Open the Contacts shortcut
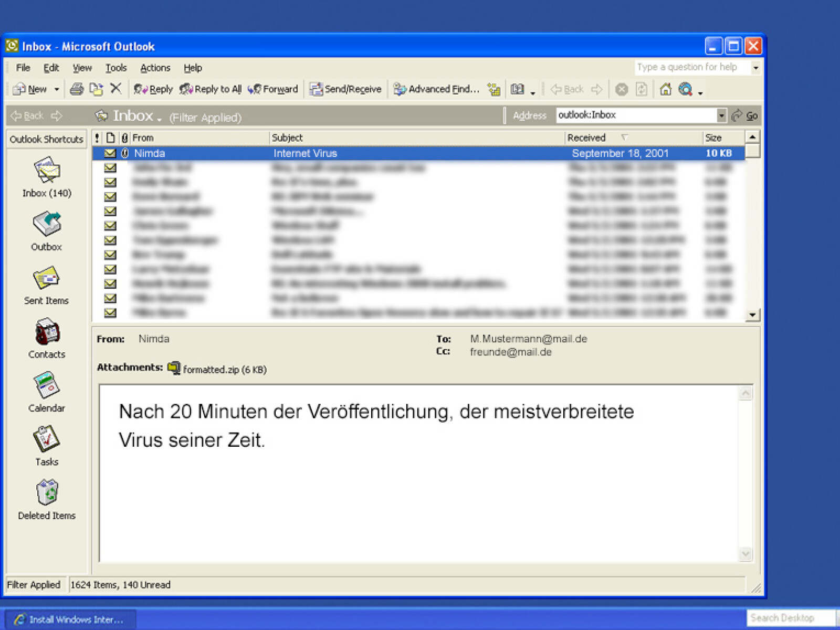This screenshot has width=840, height=630. pos(46,339)
